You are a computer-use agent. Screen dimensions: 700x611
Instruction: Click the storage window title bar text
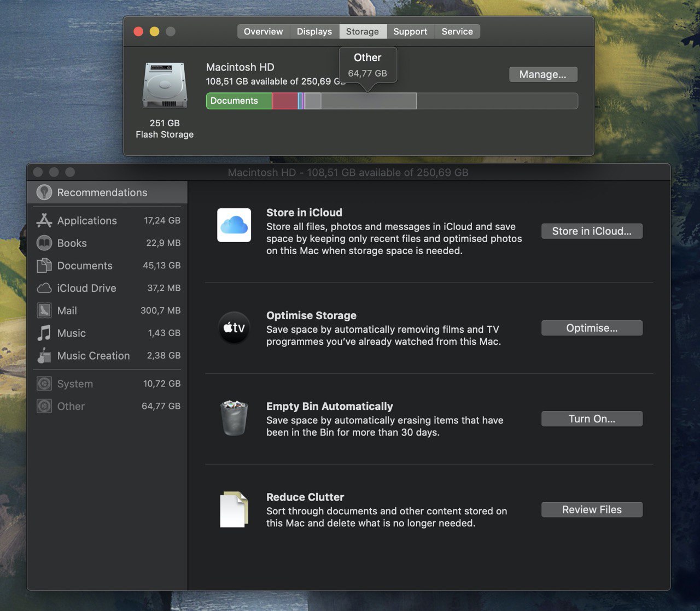(348, 173)
